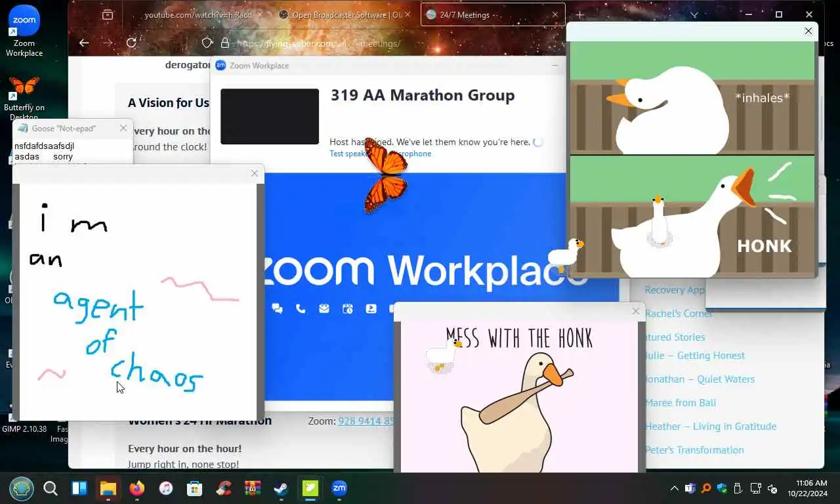The image size is (840, 504).
Task: Click the "Every hour on the hour!" text
Action: click(185, 449)
